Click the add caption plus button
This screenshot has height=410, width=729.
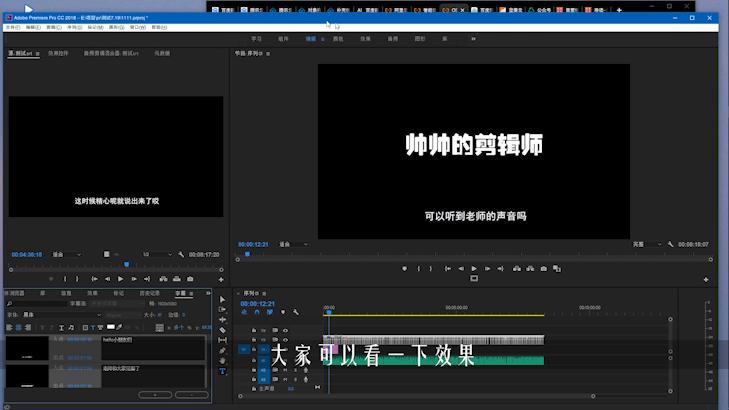click(155, 395)
